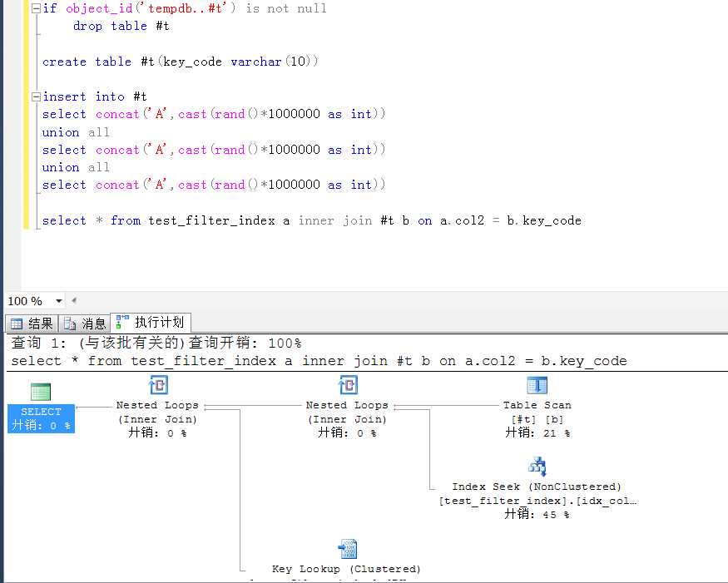Viewport: 728px width, 583px height.
Task: Click the '开销: 45 %' cost text
Action: pos(537,515)
